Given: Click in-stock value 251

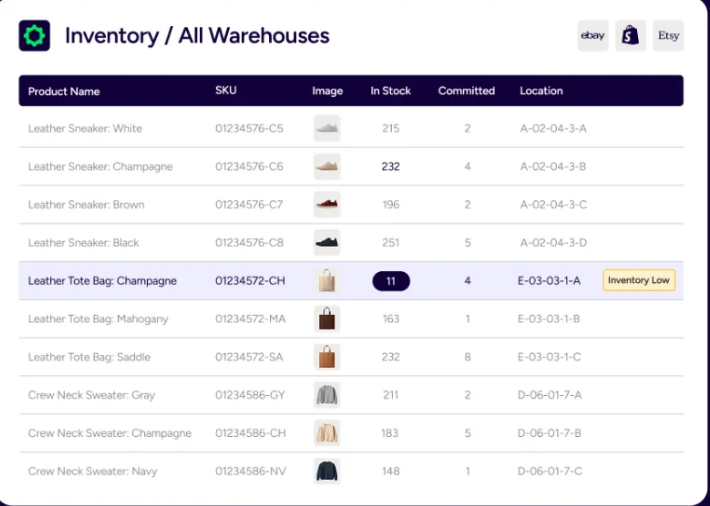Looking at the screenshot, I should (390, 243).
